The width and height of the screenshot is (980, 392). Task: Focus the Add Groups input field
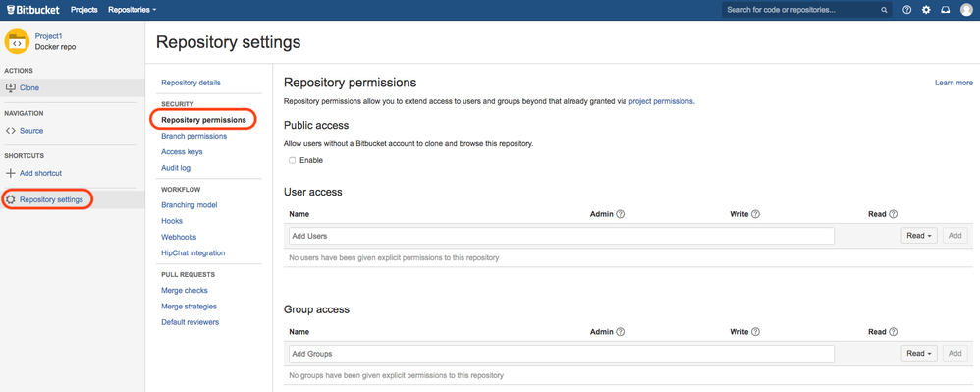(562, 354)
